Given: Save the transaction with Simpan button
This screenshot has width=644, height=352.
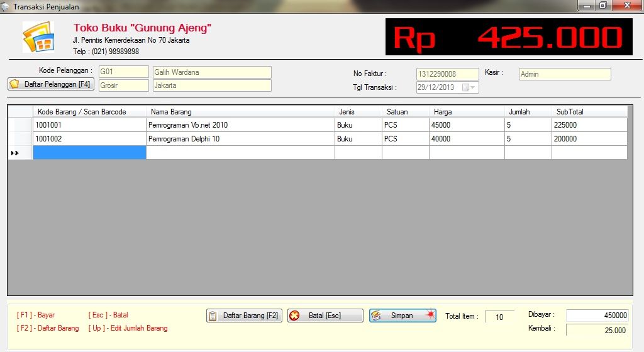Looking at the screenshot, I should (402, 316).
